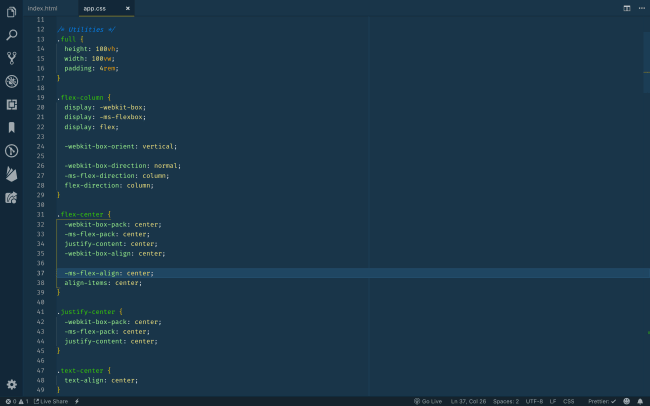Select UTF-8 encoding option

534,401
